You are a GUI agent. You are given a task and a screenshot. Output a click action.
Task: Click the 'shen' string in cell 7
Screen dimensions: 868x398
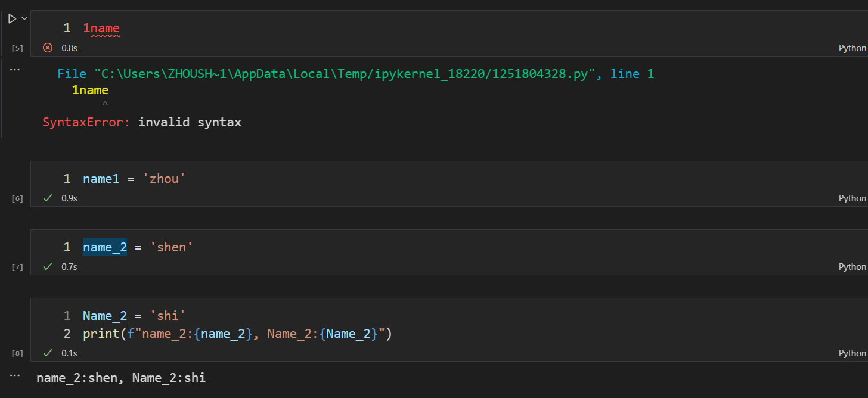point(171,247)
